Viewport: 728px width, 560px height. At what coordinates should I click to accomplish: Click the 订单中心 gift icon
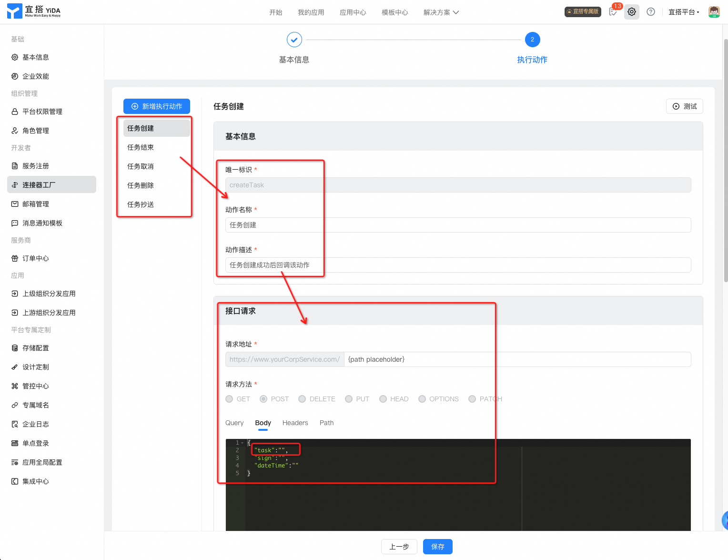(15, 258)
